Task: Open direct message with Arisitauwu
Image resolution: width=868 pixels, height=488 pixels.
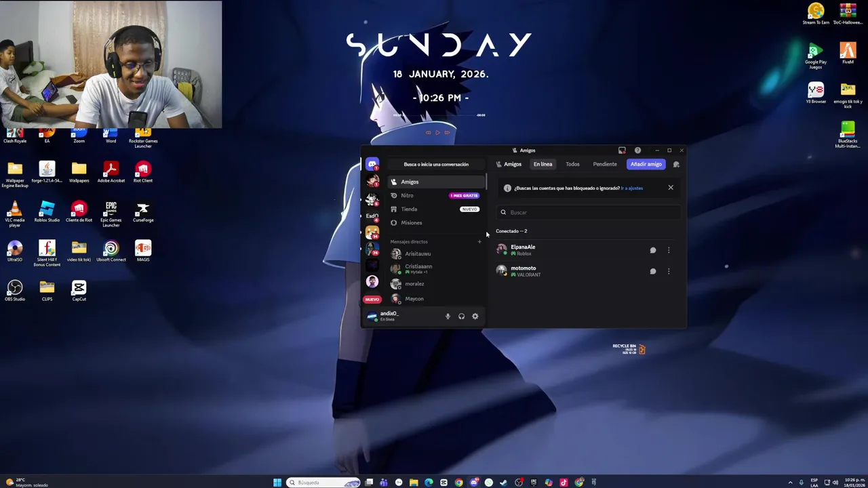Action: 435,253
